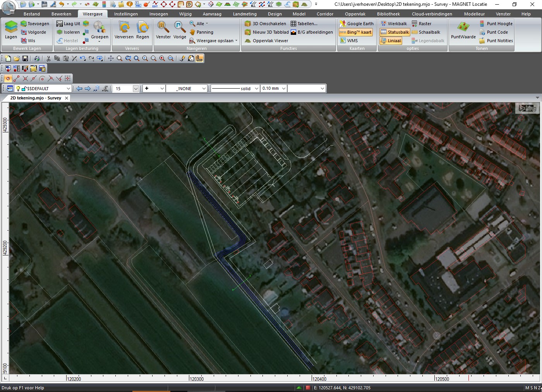Expand the $$DEFAULT layer dropdown
542x392 pixels.
pyautogui.click(x=69, y=89)
